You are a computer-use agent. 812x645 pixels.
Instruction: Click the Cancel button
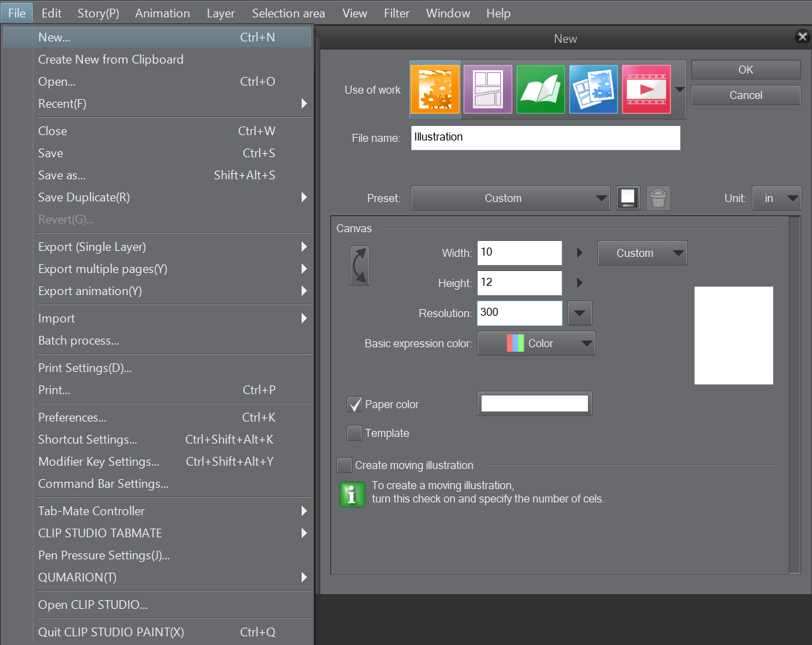click(746, 95)
